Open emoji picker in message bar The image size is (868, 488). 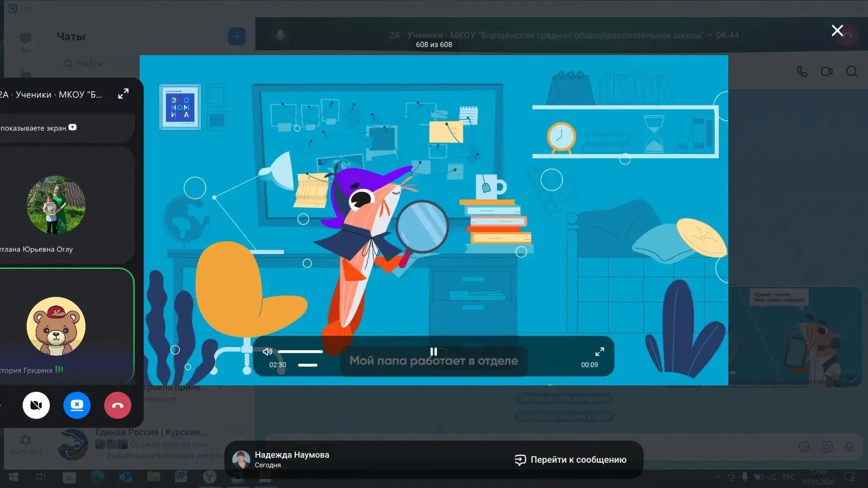click(804, 447)
